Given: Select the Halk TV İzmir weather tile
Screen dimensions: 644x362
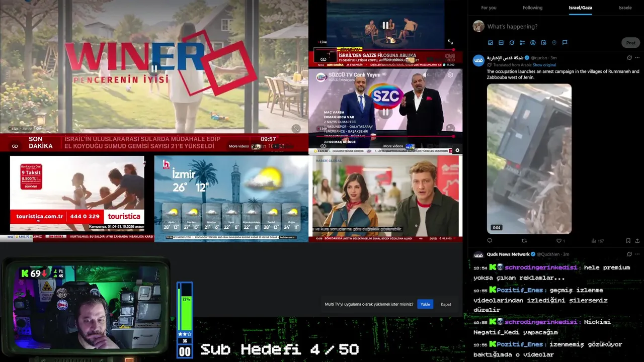Looking at the screenshot, I should [x=231, y=199].
